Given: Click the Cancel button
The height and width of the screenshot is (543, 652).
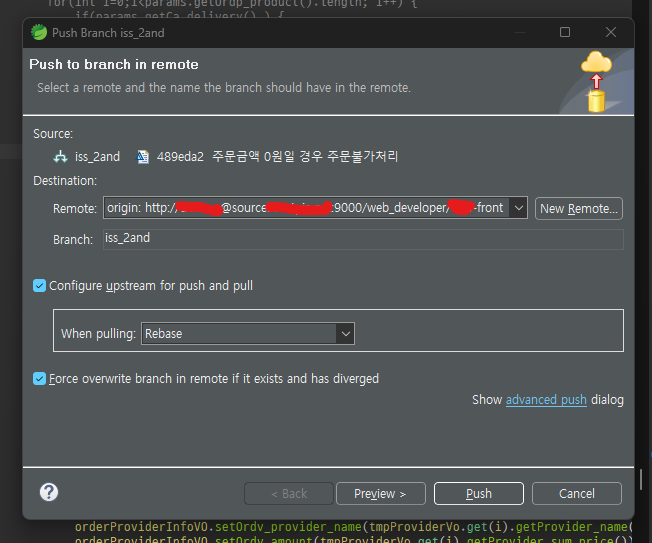Looking at the screenshot, I should (x=577, y=494).
